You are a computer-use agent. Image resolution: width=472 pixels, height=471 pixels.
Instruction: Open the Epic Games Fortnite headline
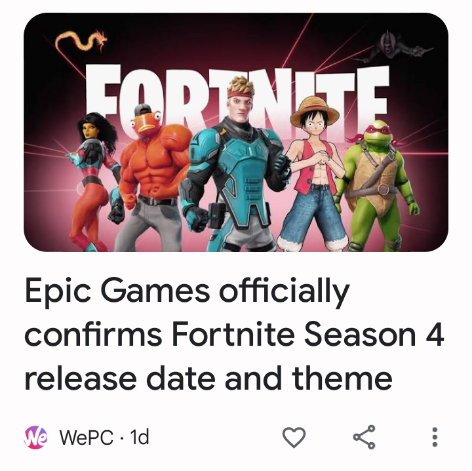coord(234,334)
